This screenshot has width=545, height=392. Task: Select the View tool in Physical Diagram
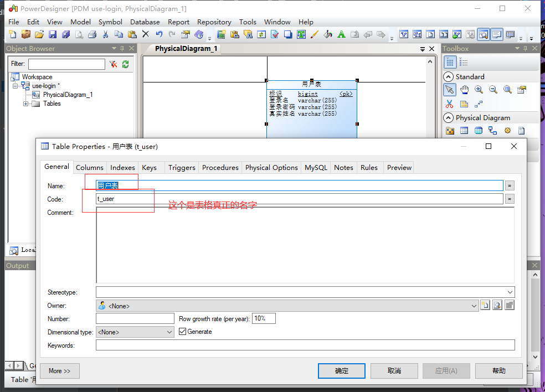tap(479, 131)
